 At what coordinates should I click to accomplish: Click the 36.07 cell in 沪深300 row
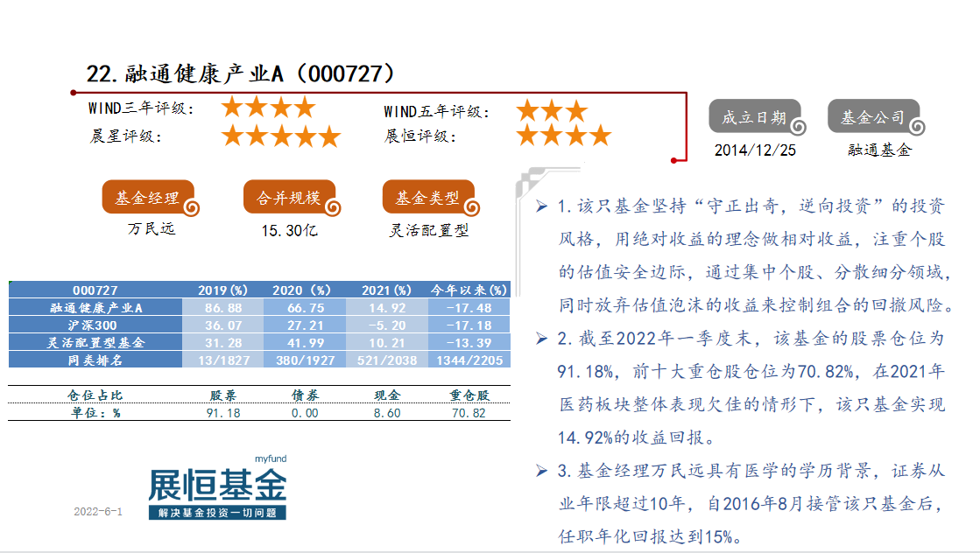pyautogui.click(x=222, y=325)
